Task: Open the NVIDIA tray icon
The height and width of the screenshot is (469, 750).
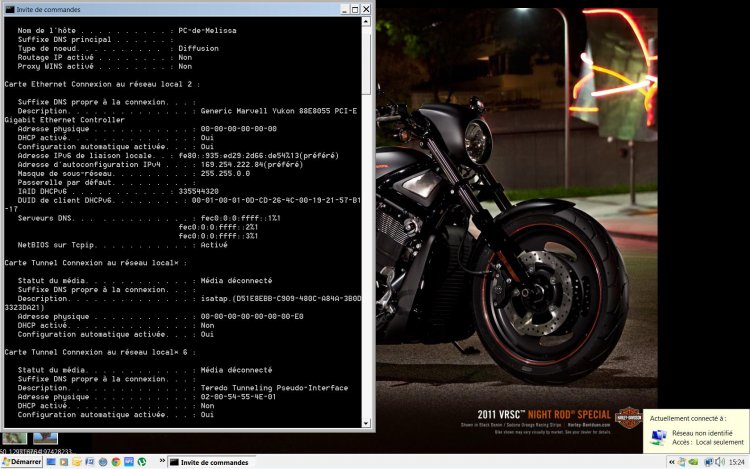Action: (x=693, y=462)
